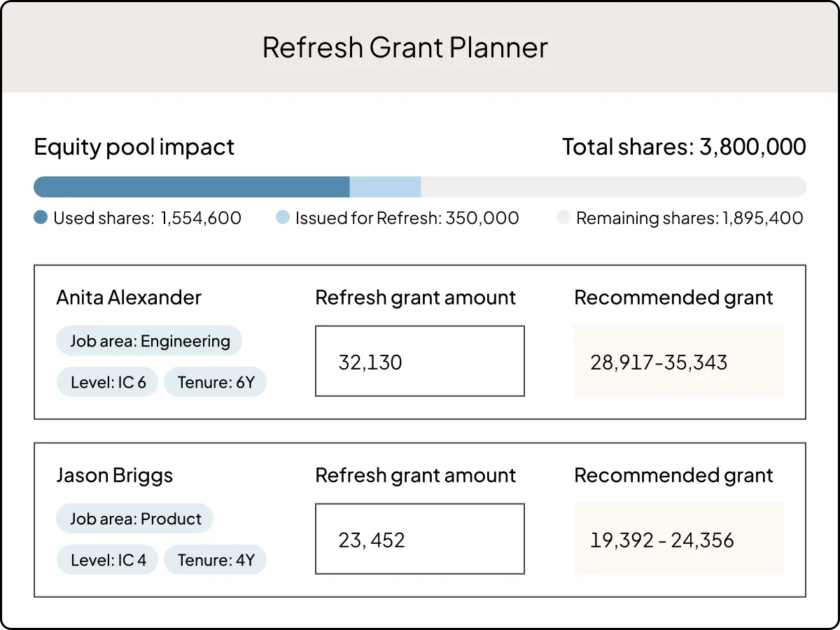Toggle the Issued for Refresh segment
The image size is (840, 630).
385,186
